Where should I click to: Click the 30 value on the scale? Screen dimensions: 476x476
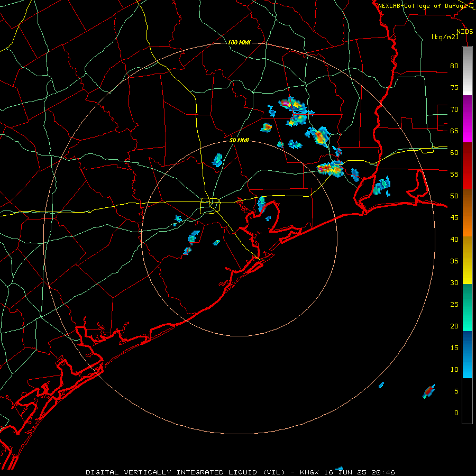[x=454, y=282]
